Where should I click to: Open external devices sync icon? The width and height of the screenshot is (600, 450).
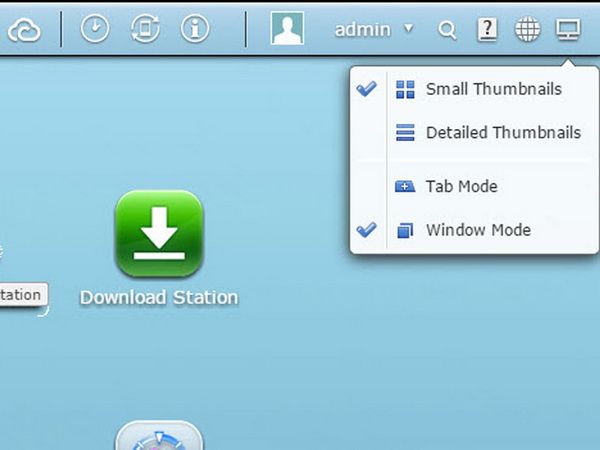[145, 28]
